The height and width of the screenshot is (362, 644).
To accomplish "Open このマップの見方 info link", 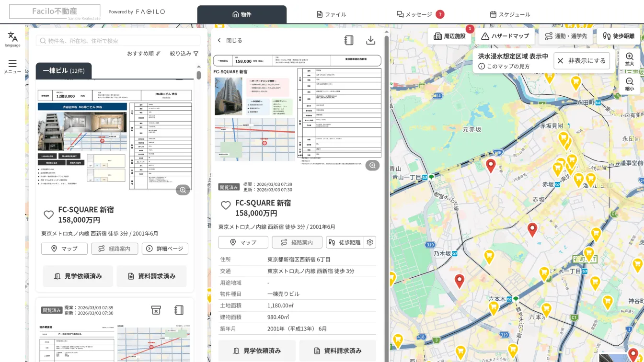I will click(504, 66).
